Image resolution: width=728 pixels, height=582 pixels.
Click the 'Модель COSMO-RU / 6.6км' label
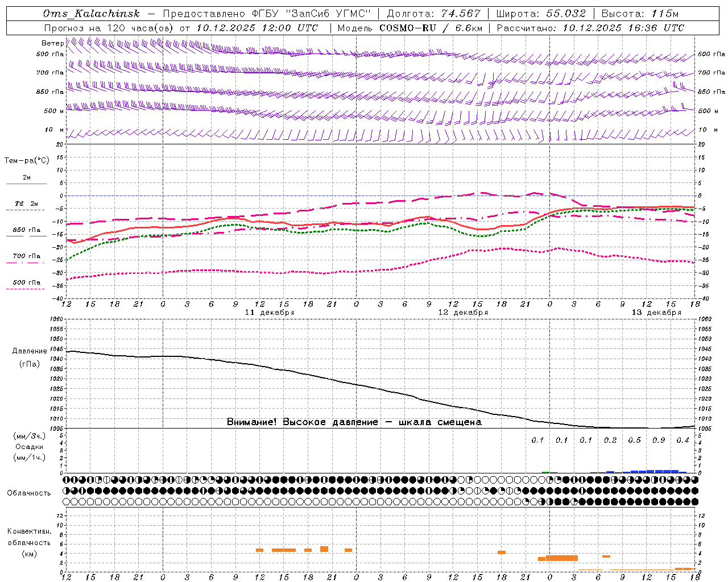coord(409,28)
